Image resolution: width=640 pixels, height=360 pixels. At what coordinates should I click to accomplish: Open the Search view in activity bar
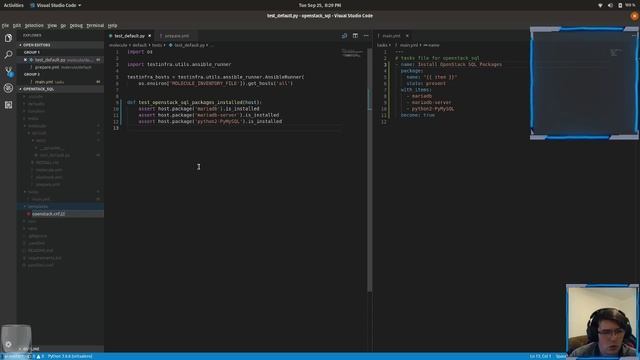[x=8, y=55]
